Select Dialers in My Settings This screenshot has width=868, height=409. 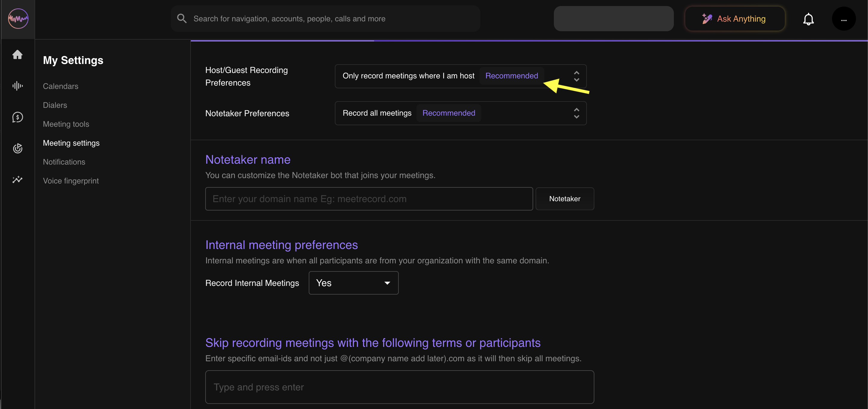point(55,105)
